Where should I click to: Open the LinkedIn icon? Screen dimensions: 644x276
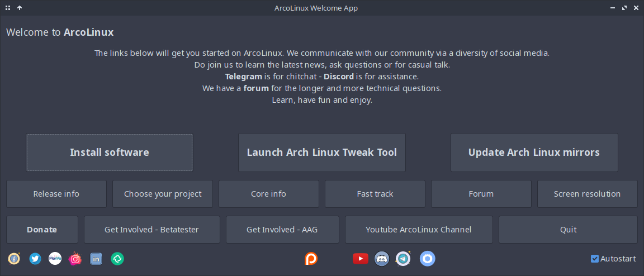(96, 259)
